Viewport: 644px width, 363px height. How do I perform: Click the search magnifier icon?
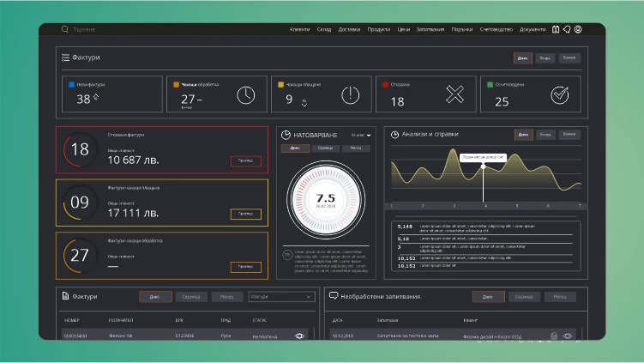(64, 29)
